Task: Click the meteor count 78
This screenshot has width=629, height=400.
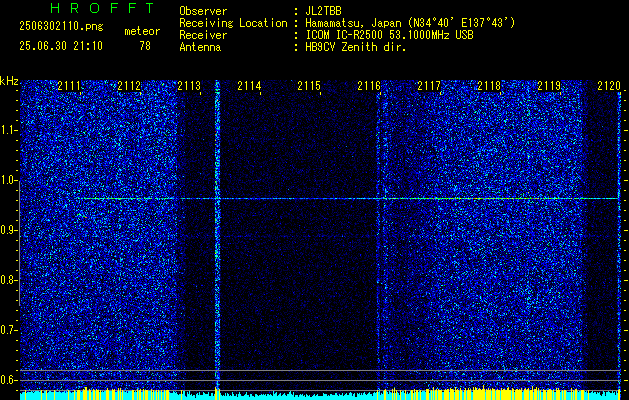Action: 145,46
